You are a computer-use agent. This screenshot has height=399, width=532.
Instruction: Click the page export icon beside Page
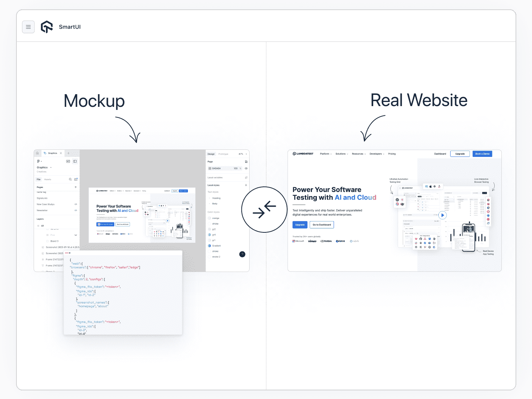point(246,162)
